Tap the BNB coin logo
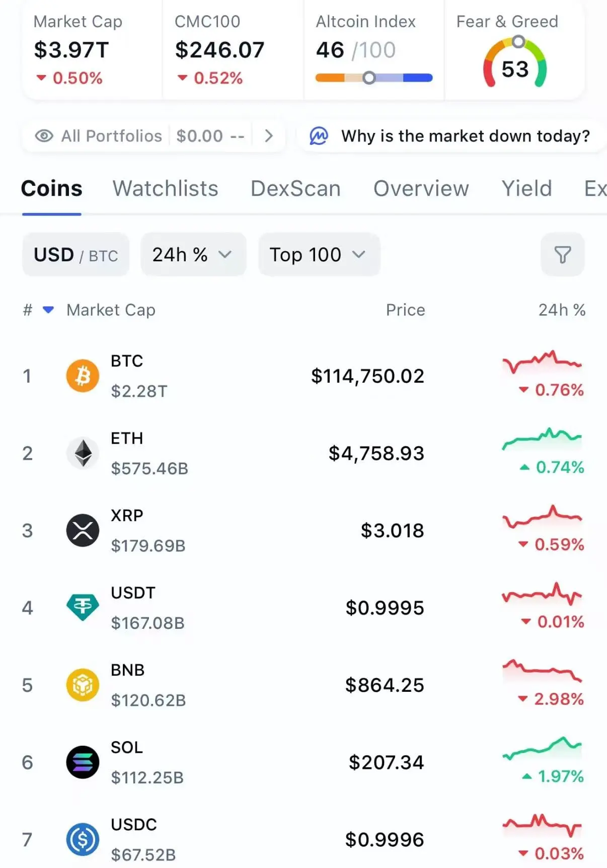 (x=83, y=685)
